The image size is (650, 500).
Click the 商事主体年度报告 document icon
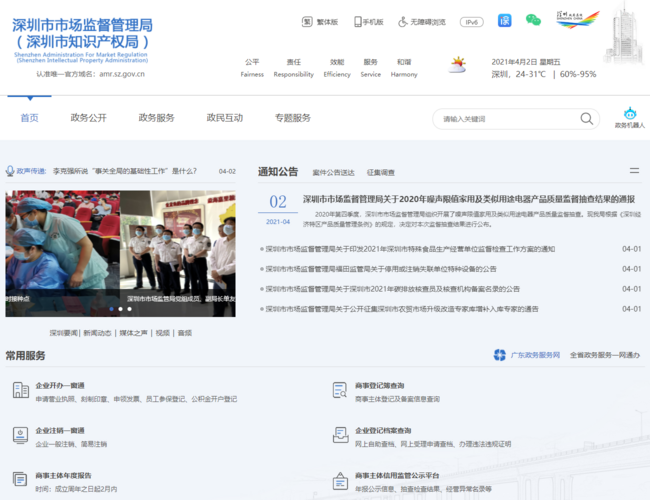point(20,479)
